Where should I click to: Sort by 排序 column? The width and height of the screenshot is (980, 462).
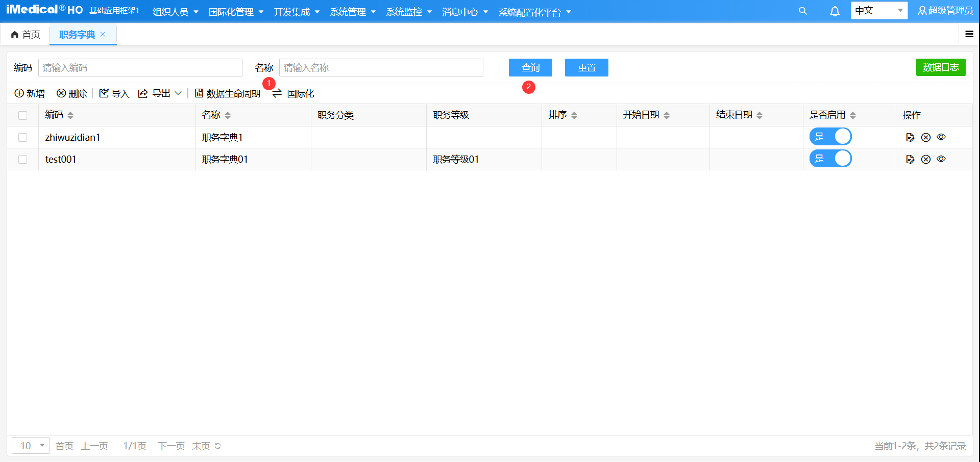pyautogui.click(x=574, y=115)
